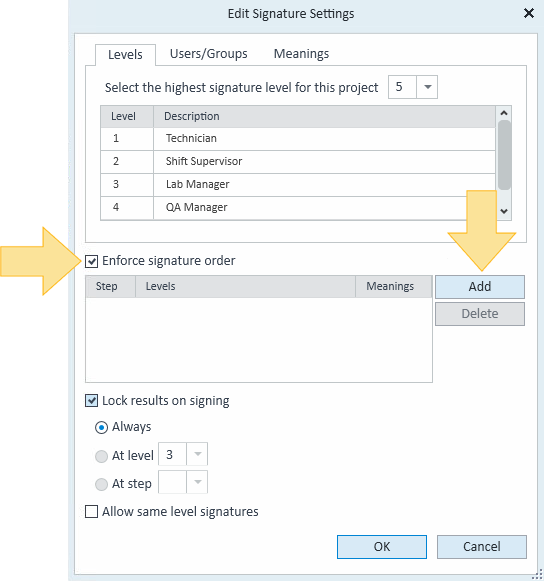The width and height of the screenshot is (544, 581).
Task: Click the levels list scroll up arrow
Action: [504, 113]
